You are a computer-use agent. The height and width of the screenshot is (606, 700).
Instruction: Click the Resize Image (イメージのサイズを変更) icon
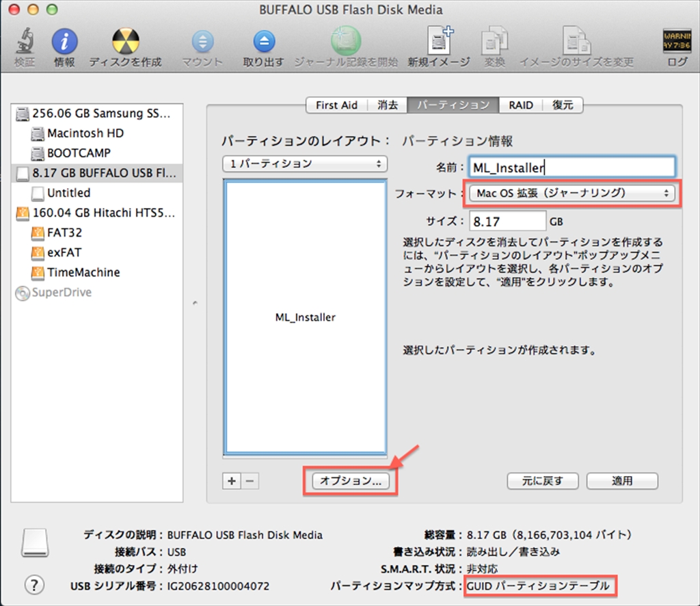[x=576, y=41]
